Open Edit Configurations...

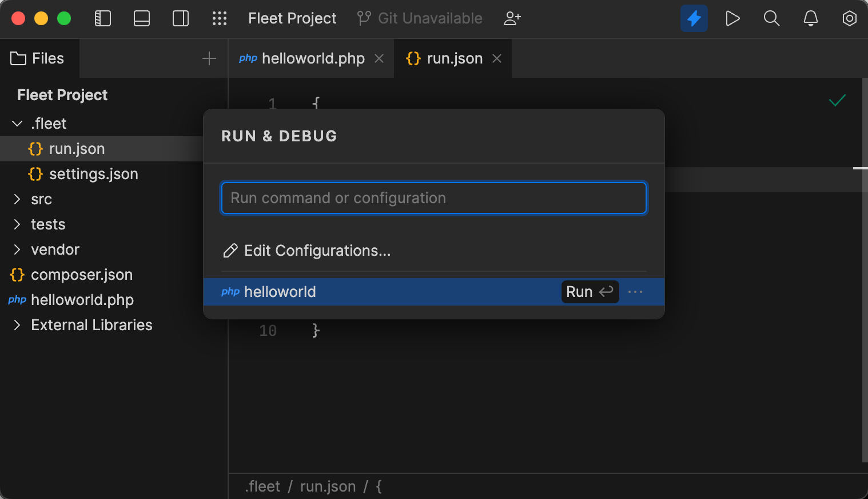tap(317, 251)
